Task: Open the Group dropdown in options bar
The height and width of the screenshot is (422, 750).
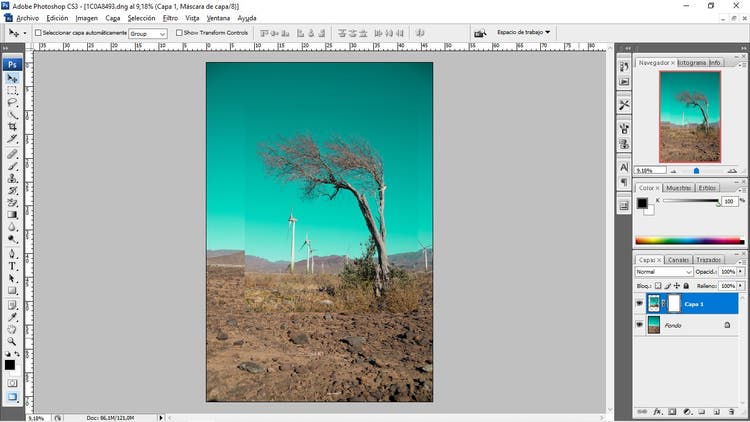Action: (148, 33)
